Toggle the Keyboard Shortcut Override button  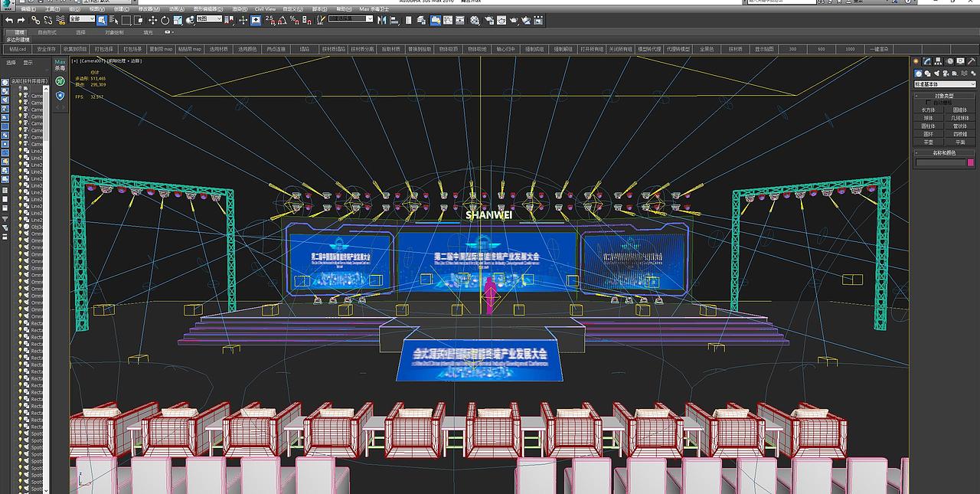click(256, 20)
